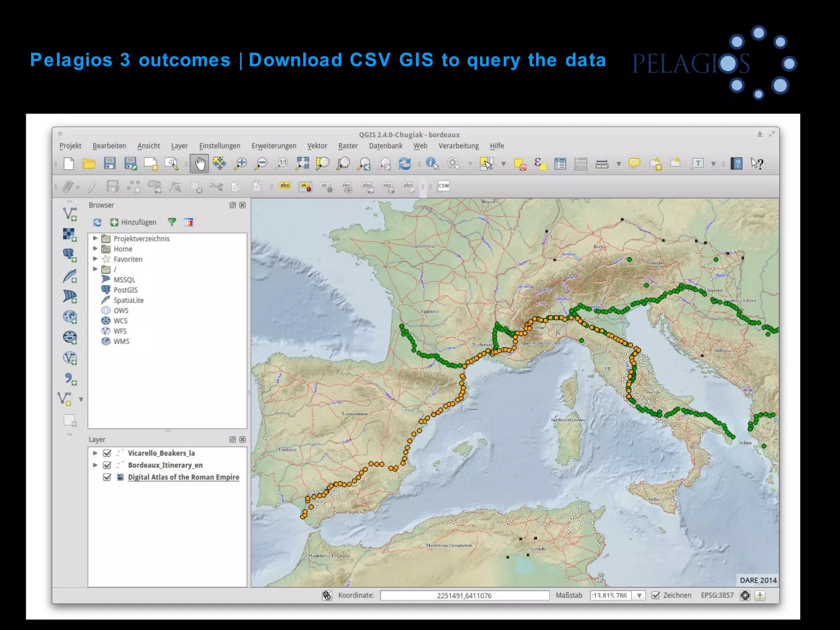This screenshot has width=840, height=630.
Task: Open the Vektor menu
Action: (317, 146)
